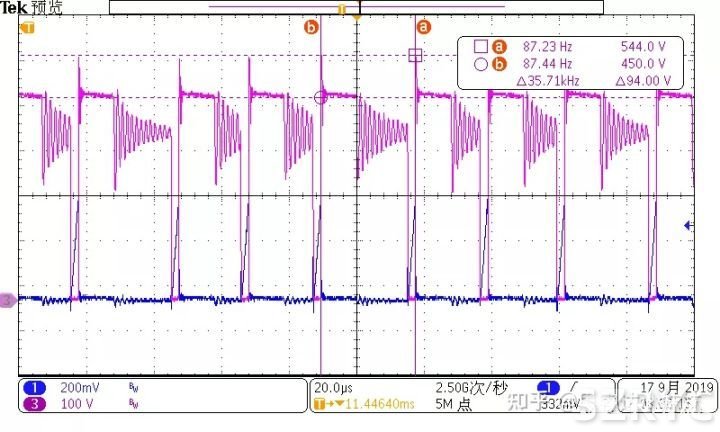Image resolution: width=720 pixels, height=432 pixels.
Task: Select the channel 3 badge showing 100 V
Action: (x=33, y=403)
